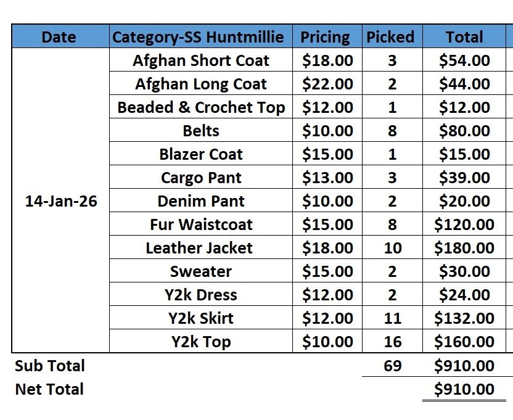Select the Sub Total picked count 69
The width and height of the screenshot is (513, 420).
pos(392,365)
